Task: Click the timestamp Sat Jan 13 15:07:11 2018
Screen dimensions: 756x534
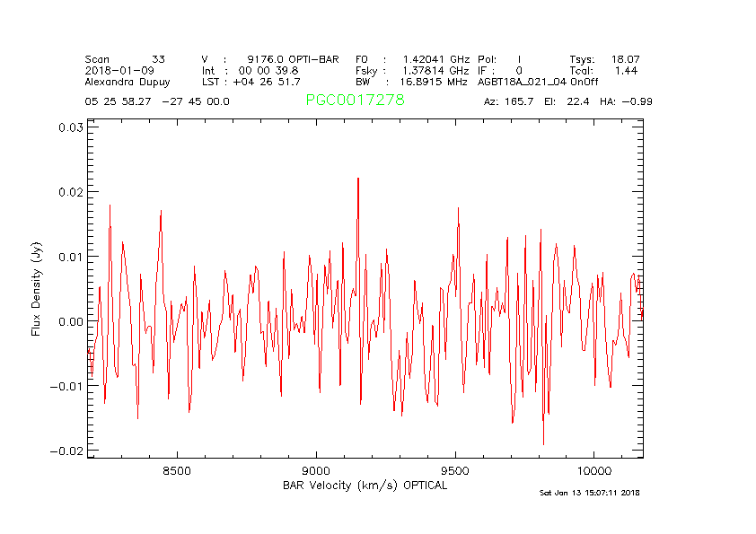Action: pyautogui.click(x=589, y=493)
